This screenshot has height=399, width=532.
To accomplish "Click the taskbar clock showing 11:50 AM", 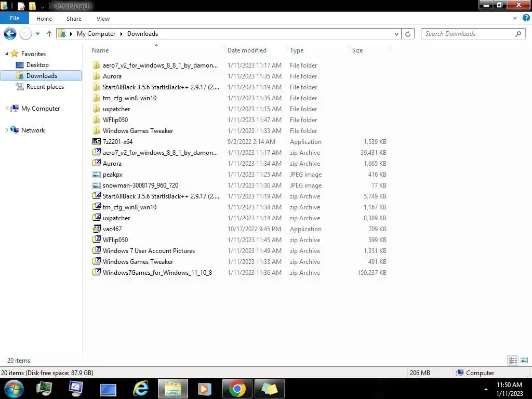I will 509,385.
